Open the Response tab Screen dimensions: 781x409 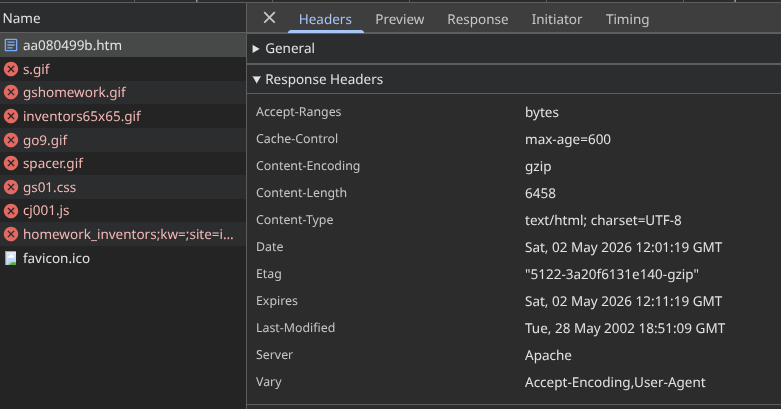(478, 19)
